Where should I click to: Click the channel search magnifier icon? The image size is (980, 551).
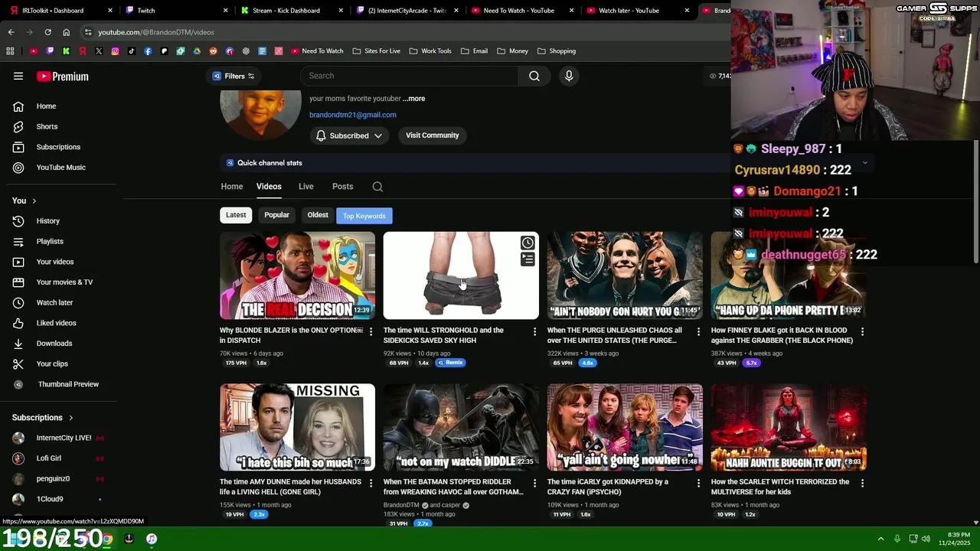point(377,187)
